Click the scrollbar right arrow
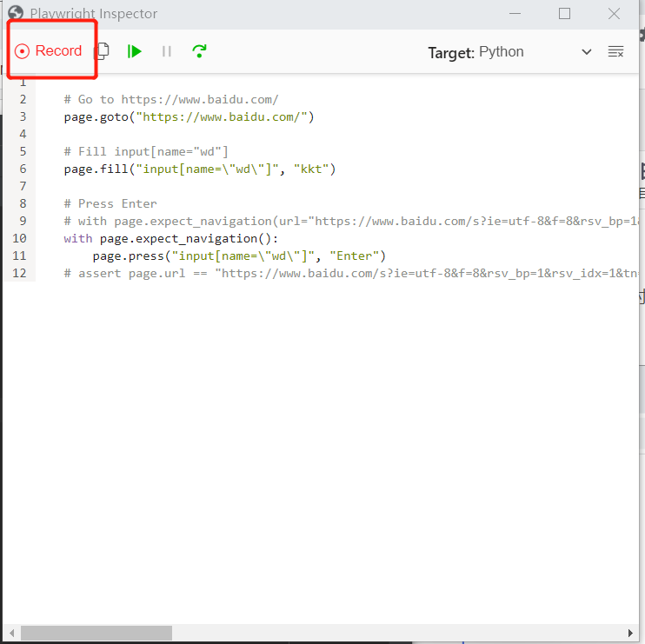The image size is (645, 644). coord(630,633)
